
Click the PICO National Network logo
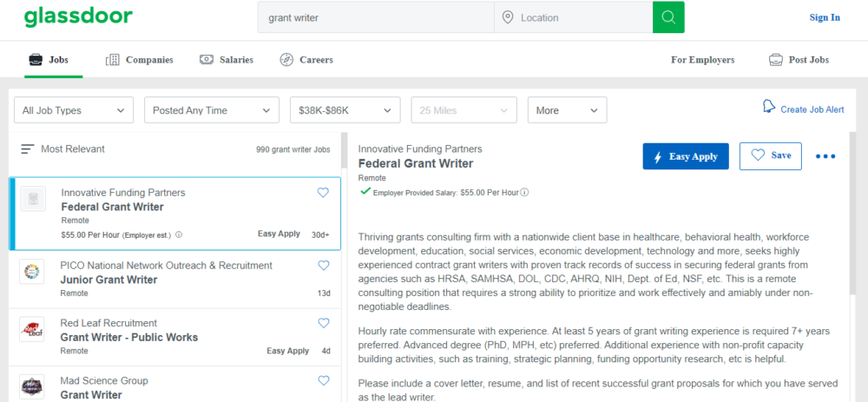[32, 272]
